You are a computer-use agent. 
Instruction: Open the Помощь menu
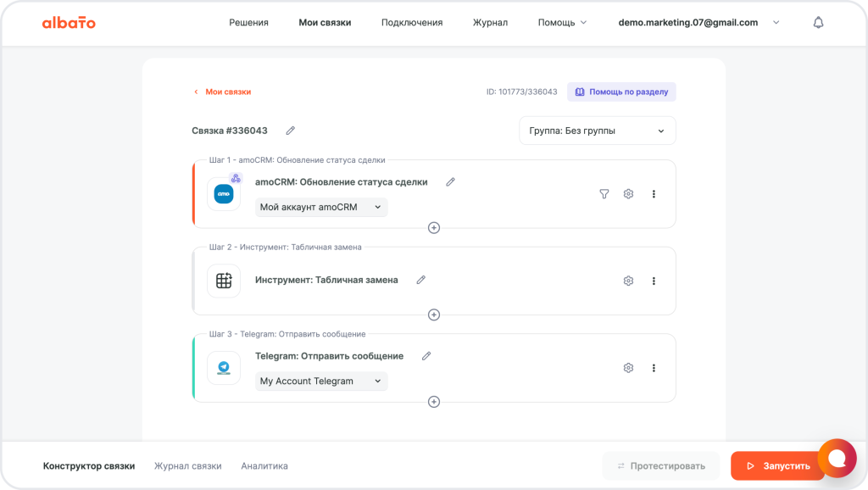562,23
